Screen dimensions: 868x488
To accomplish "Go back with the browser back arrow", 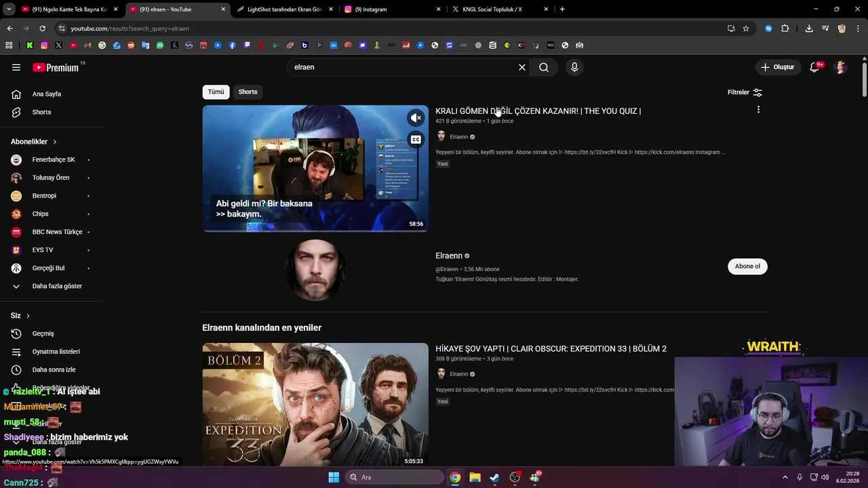I will [x=9, y=28].
